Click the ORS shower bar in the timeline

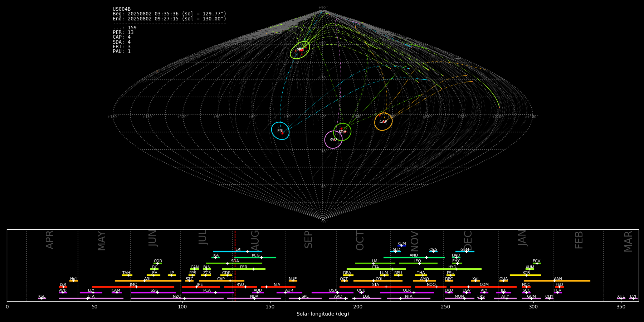pos(433,252)
